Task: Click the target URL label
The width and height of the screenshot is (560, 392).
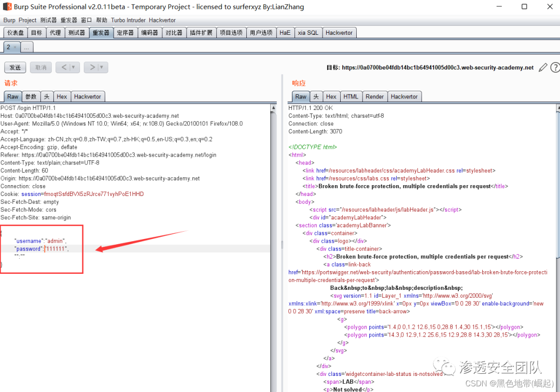Action: click(430, 67)
